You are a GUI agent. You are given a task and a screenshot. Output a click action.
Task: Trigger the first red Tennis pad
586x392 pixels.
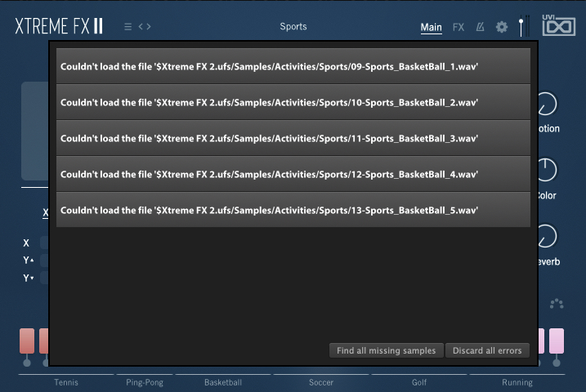coord(27,341)
